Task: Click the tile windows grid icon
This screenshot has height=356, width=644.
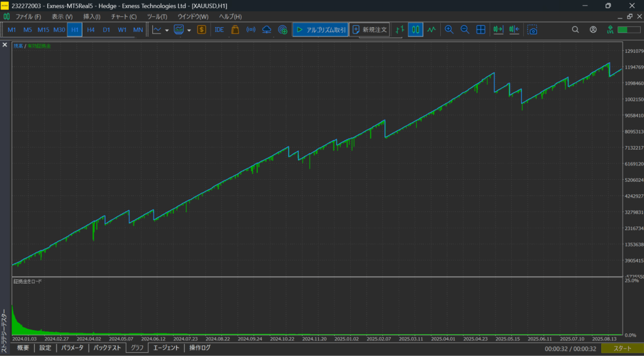Action: pos(480,30)
